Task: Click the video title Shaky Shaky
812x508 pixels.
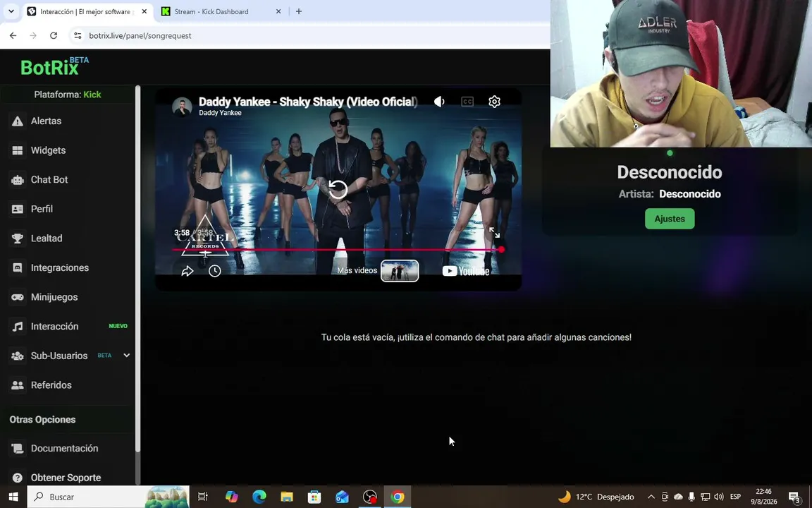Action: [x=307, y=102]
